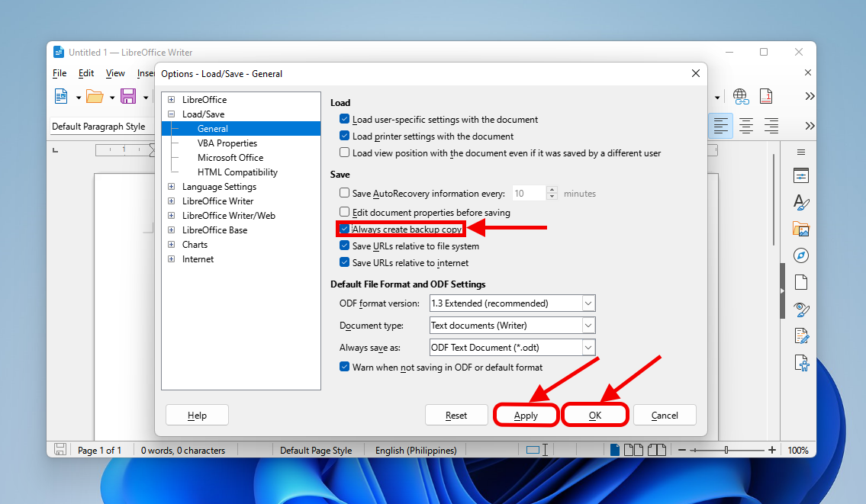Viewport: 866px width, 504px height.
Task: Open the Edit menu
Action: (86, 73)
